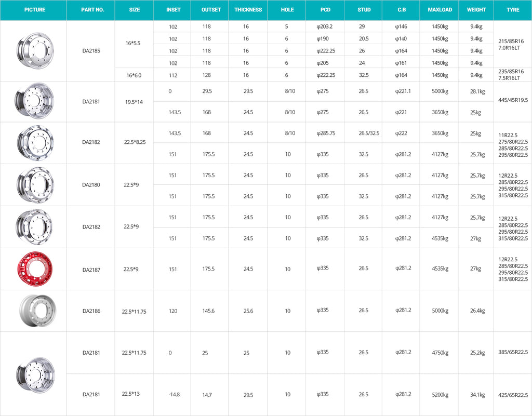Select the 5200kg max load cell

(440, 395)
